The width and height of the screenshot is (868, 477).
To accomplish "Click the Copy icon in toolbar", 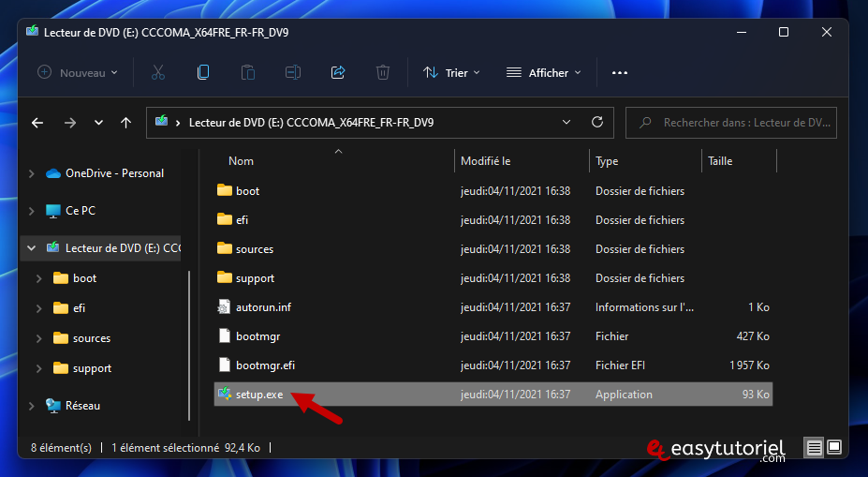I will 203,72.
